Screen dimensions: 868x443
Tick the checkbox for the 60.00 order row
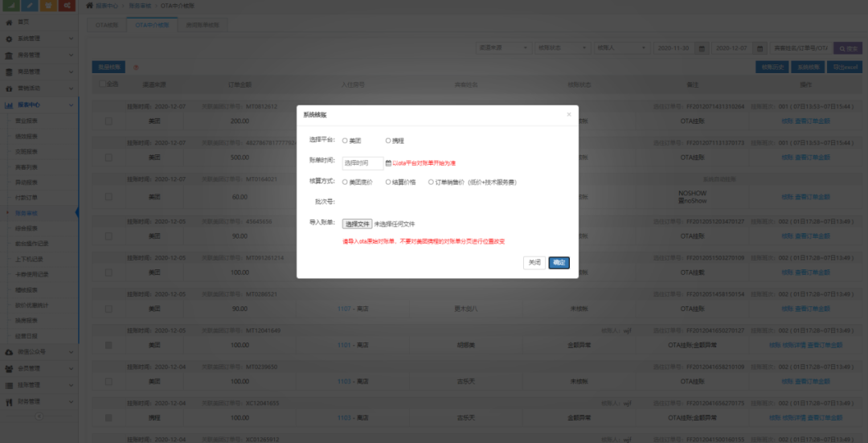pos(108,197)
